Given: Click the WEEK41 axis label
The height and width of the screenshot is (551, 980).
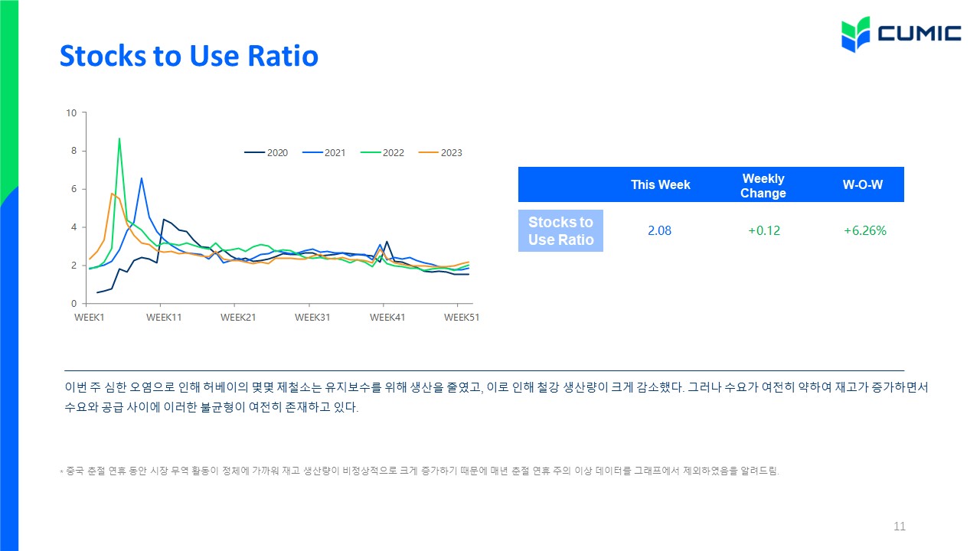Looking at the screenshot, I should [387, 318].
